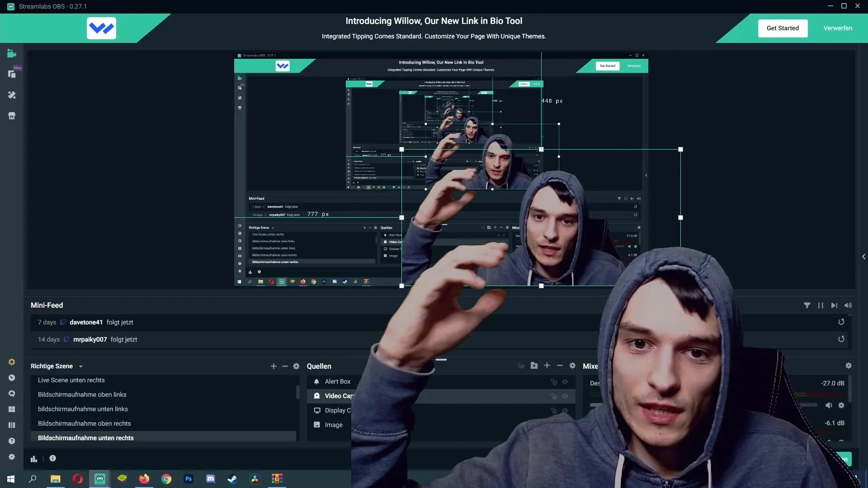Viewport: 868px width, 488px height.
Task: Click the info circle icon in the footer
Action: (x=52, y=458)
